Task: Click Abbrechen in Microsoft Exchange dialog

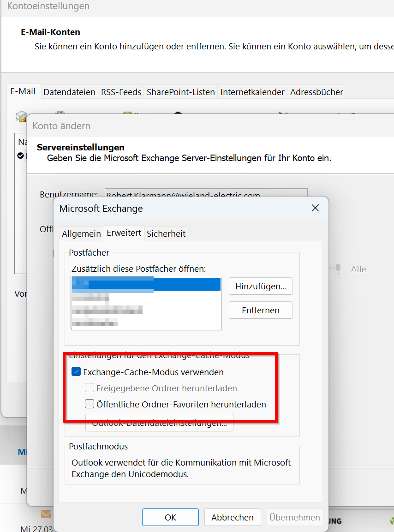Action: pyautogui.click(x=233, y=517)
